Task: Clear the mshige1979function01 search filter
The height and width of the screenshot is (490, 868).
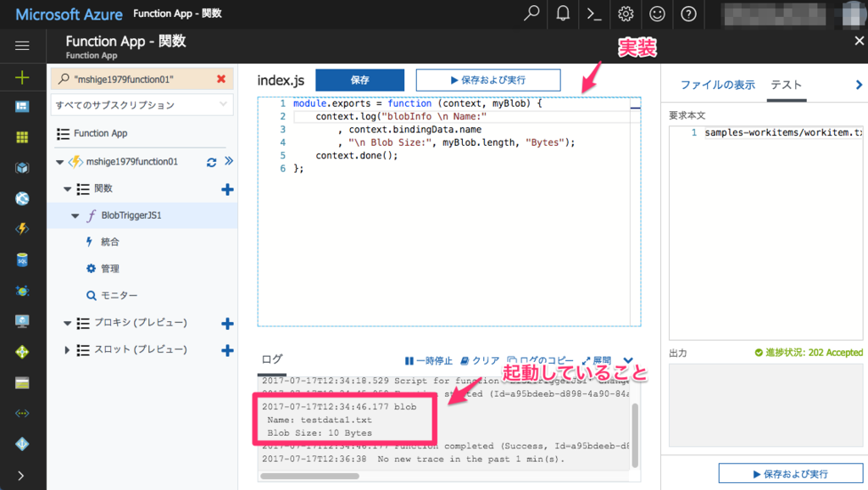Action: [x=221, y=79]
